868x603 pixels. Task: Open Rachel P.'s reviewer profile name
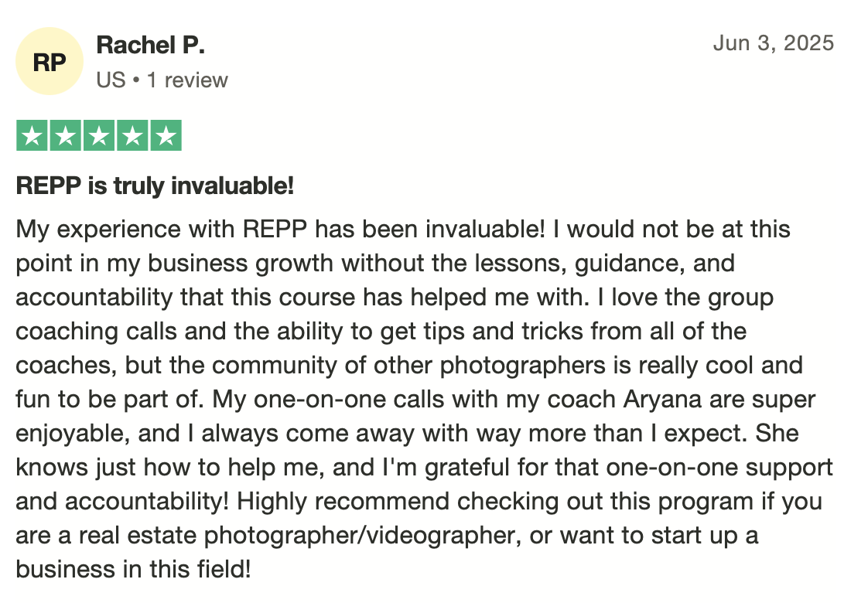(151, 46)
